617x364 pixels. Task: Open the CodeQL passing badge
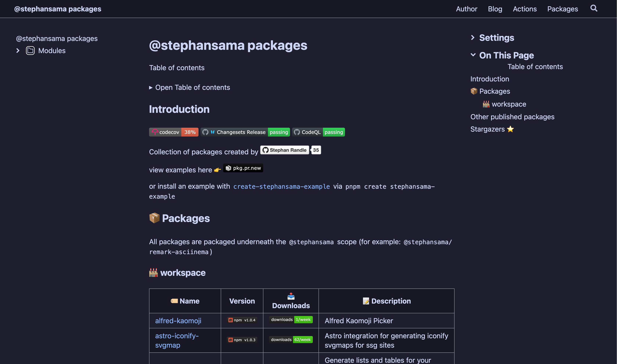[318, 132]
